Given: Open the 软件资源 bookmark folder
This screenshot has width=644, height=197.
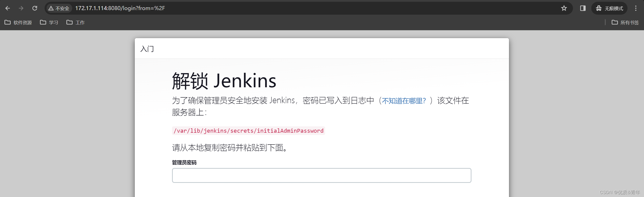Looking at the screenshot, I should 18,22.
